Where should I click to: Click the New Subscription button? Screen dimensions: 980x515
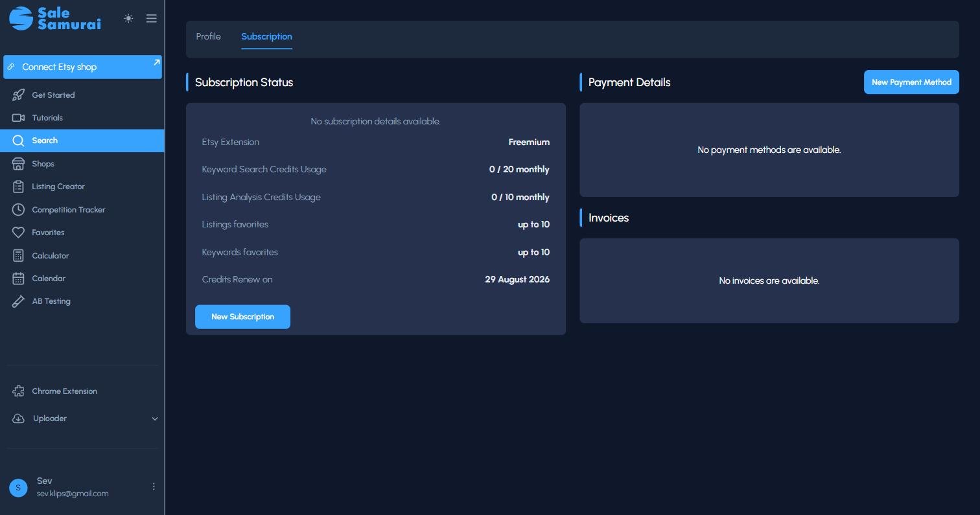[x=242, y=317]
